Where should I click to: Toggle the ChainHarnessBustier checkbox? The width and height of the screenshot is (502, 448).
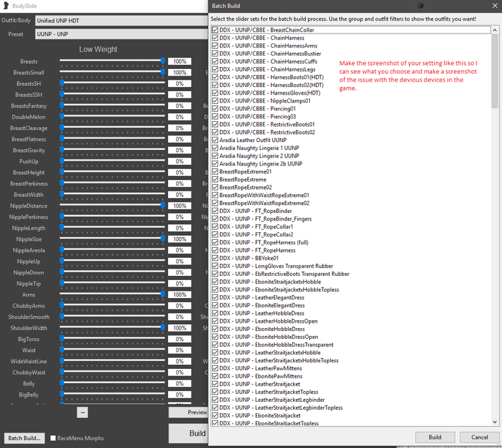[215, 54]
